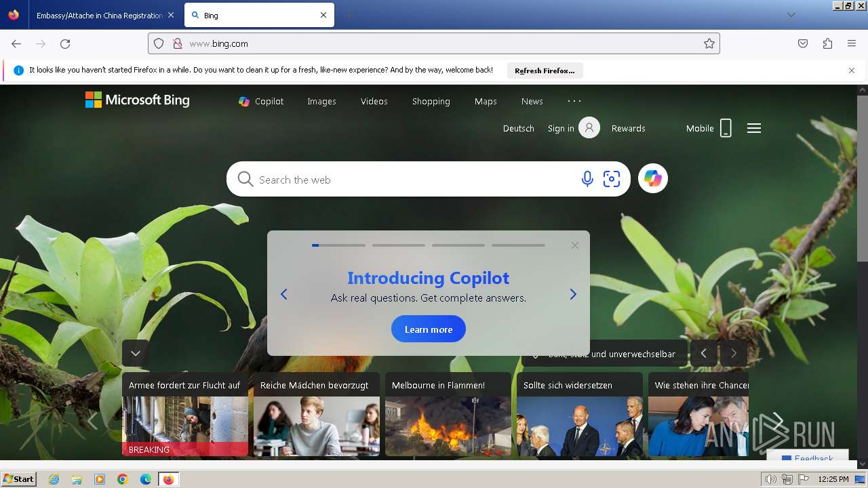
Task: Click the taskbar clock showing 12:25 PM
Action: (833, 479)
